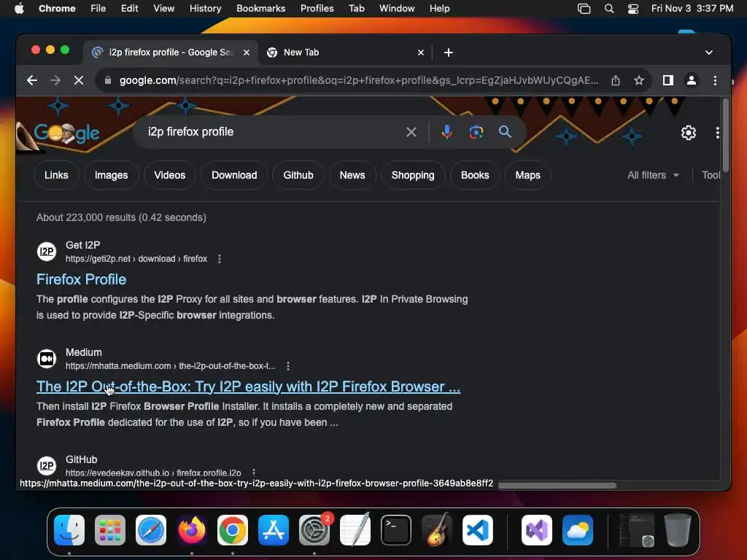Open the Apple menu
This screenshot has width=747, height=560.
19,9
